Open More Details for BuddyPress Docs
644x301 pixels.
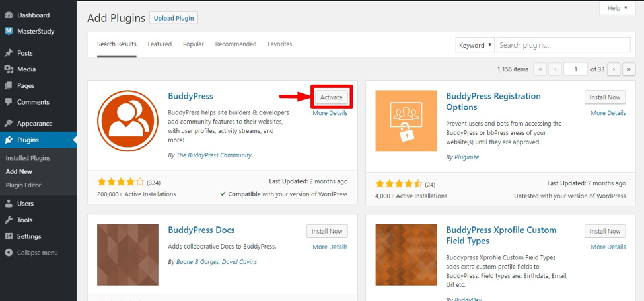pos(330,247)
